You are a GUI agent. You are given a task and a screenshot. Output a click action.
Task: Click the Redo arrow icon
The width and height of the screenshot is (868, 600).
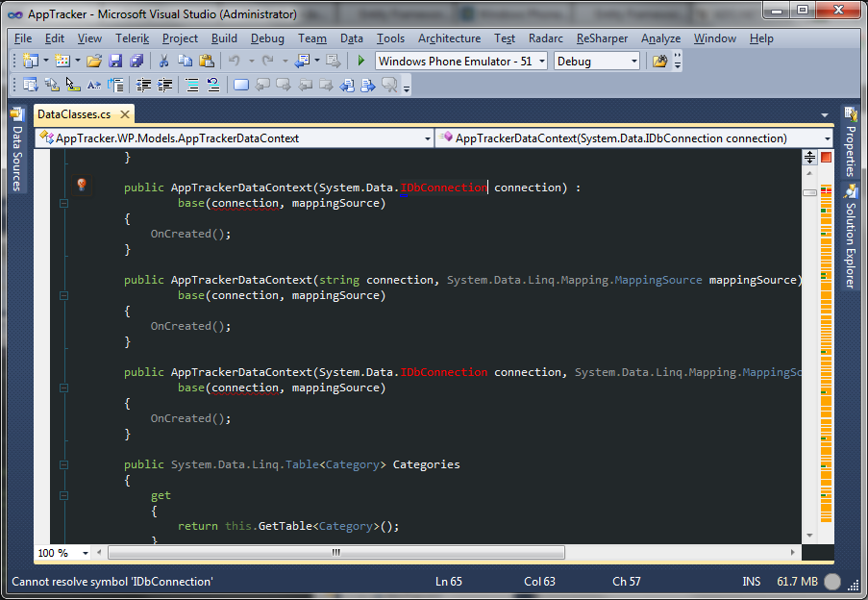click(268, 61)
